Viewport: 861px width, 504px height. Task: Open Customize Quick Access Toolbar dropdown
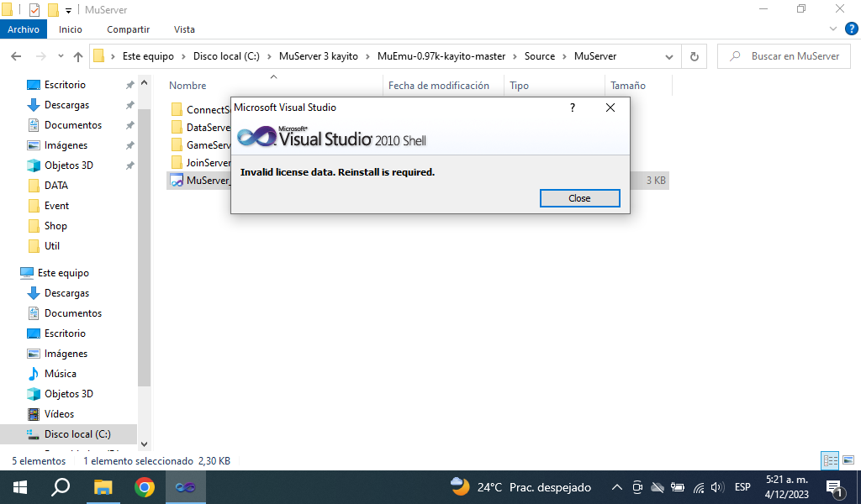pyautogui.click(x=68, y=10)
